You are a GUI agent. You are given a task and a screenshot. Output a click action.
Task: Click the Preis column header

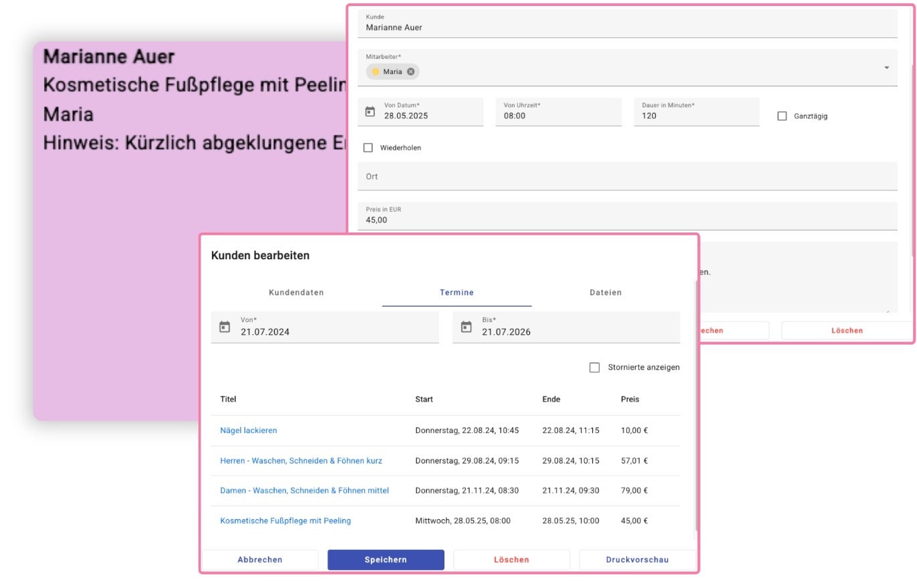[630, 400]
